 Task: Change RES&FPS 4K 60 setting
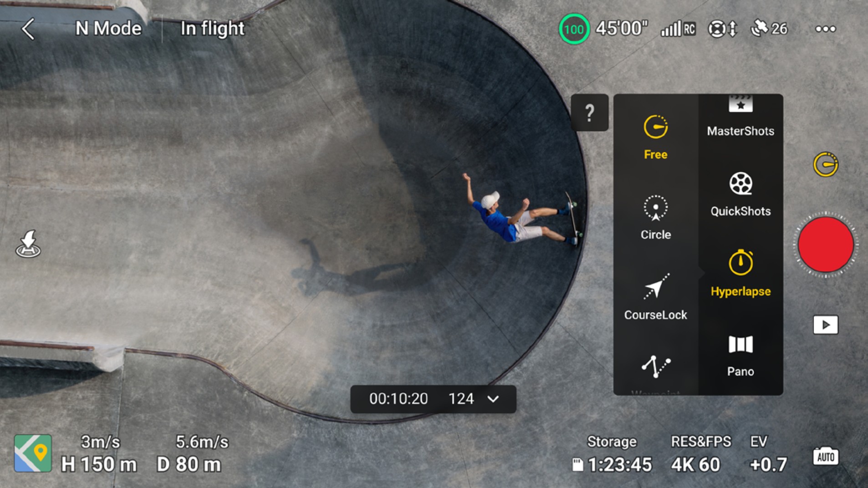coord(701,454)
